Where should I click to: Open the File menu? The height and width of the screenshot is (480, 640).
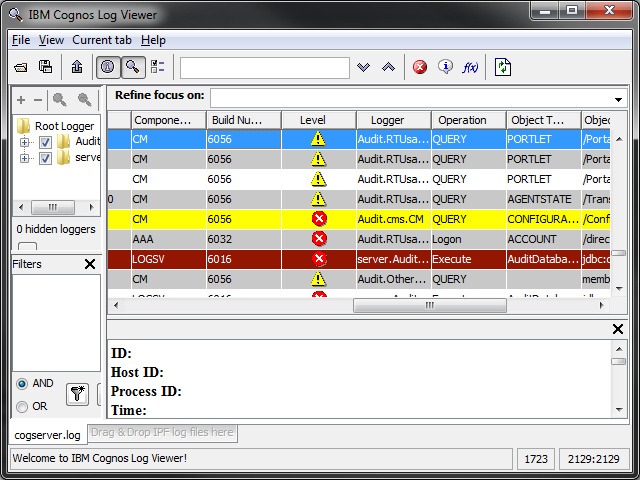[x=21, y=40]
